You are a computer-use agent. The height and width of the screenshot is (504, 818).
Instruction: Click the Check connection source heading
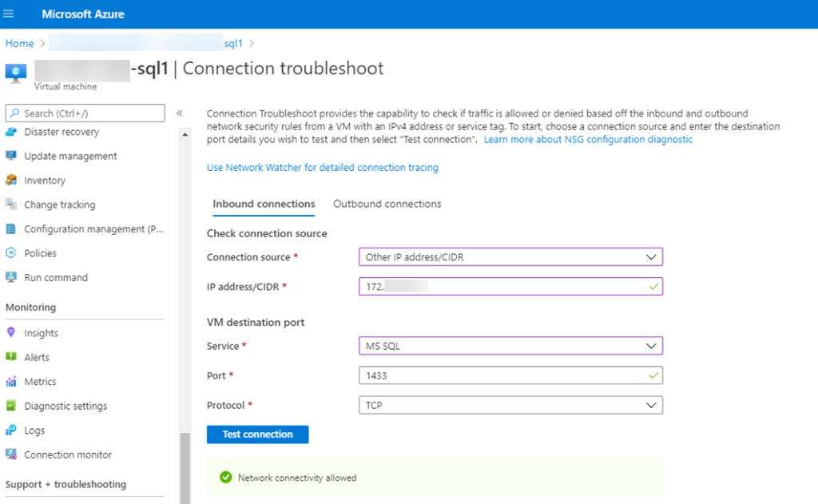pyautogui.click(x=267, y=233)
